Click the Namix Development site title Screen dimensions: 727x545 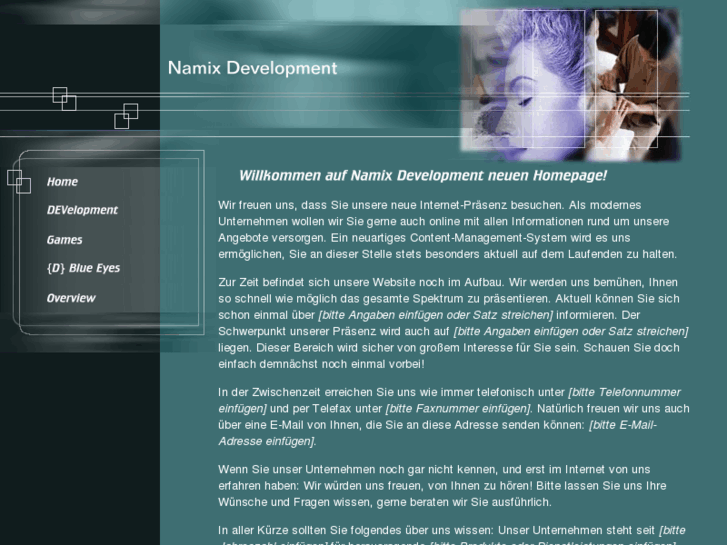[x=253, y=68]
